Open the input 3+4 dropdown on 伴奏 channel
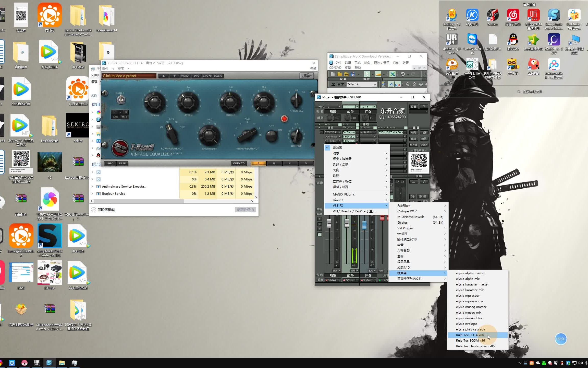Screen dimensions: 588x368 click(x=375, y=107)
